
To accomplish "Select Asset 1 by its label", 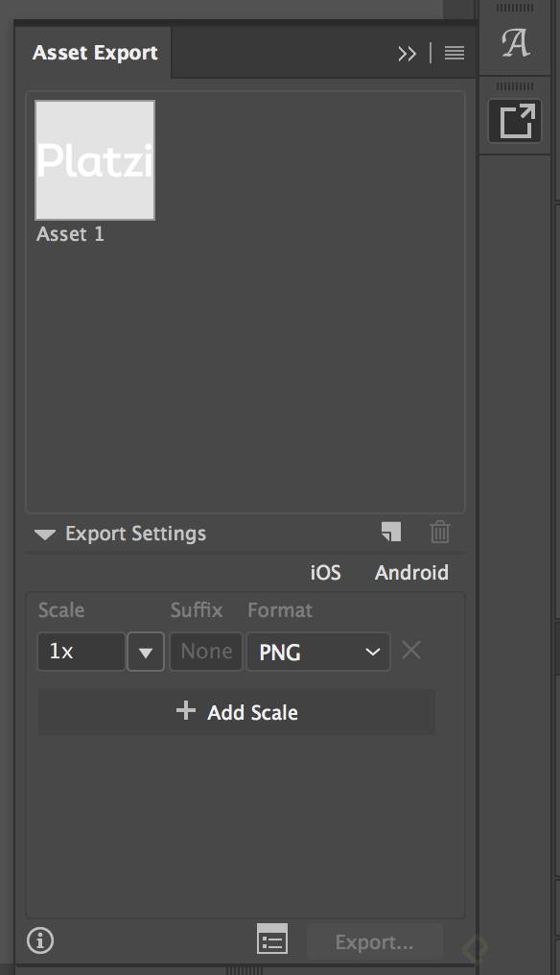I will (69, 233).
